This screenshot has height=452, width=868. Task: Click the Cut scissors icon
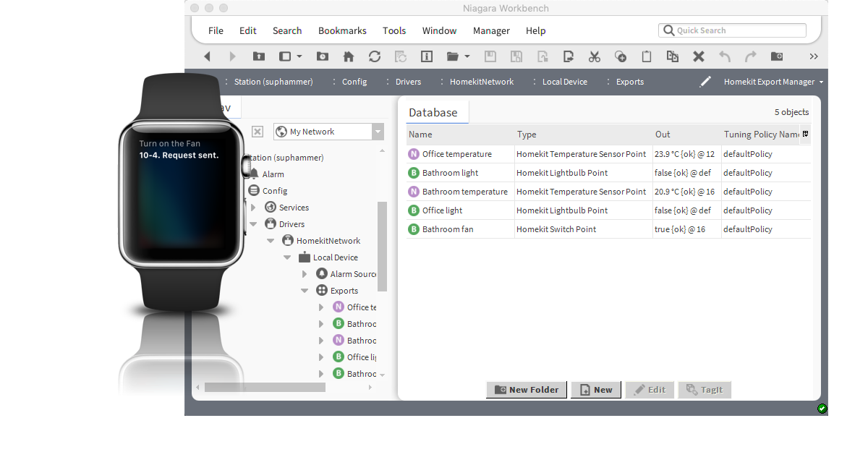595,56
